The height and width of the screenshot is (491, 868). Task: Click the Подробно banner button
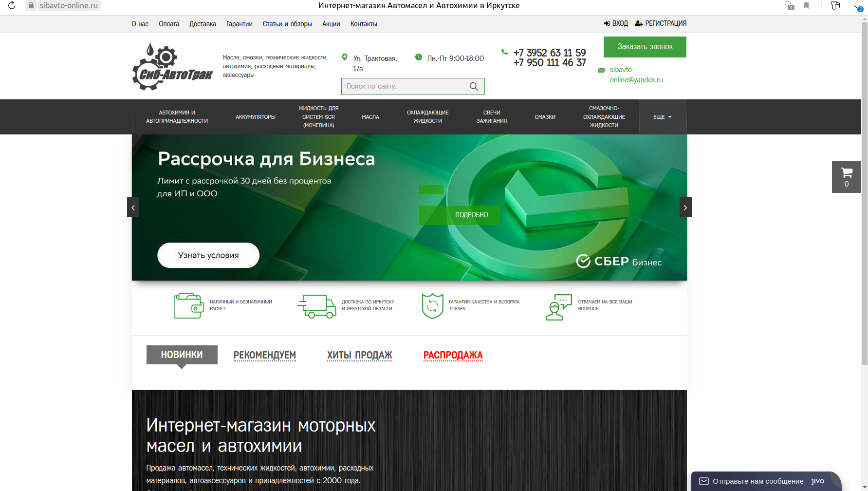click(460, 215)
